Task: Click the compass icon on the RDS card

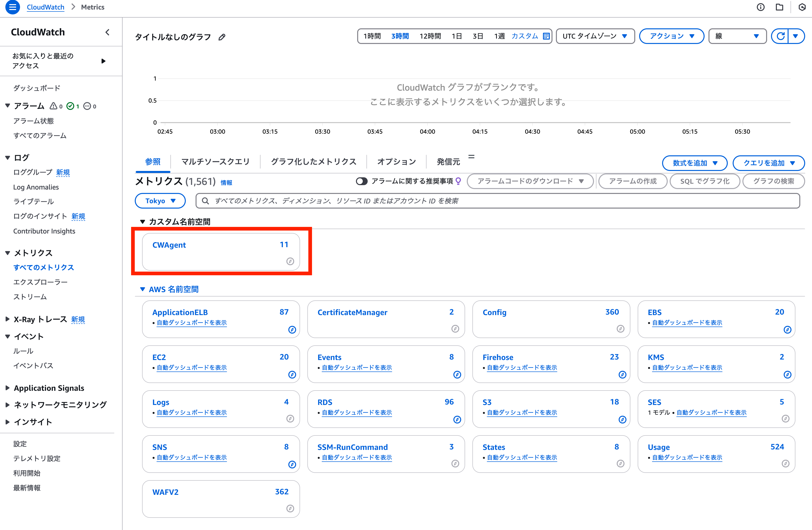Action: pos(457,420)
